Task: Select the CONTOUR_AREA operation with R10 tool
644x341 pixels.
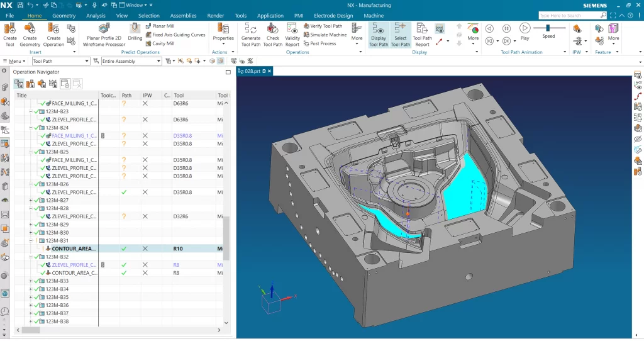Action: point(74,249)
